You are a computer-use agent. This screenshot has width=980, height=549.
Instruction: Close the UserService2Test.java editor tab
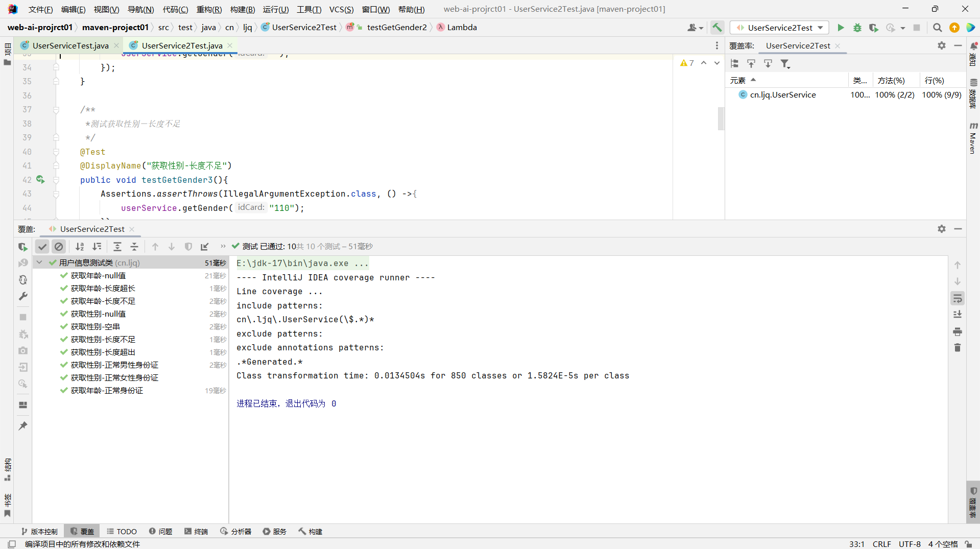pos(230,45)
